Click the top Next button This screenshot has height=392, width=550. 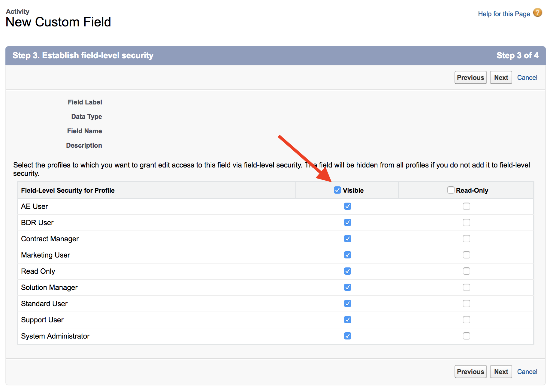501,77
